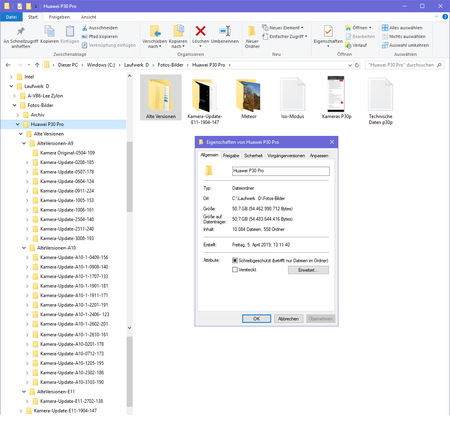The height and width of the screenshot is (425, 450).
Task: Select the Alte Versionen folder thumbnail
Action: click(x=161, y=97)
